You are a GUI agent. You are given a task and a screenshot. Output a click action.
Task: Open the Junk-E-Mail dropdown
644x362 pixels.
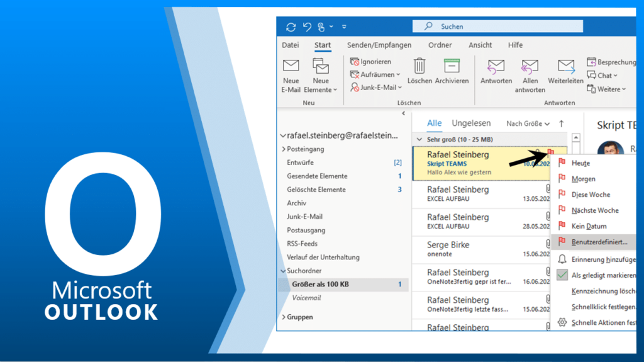pyautogui.click(x=376, y=88)
